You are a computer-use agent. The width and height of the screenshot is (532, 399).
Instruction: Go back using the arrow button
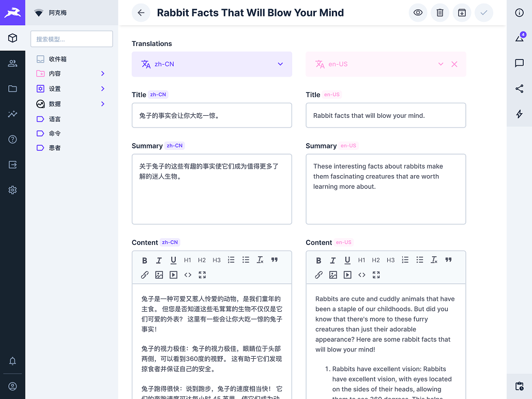click(141, 13)
